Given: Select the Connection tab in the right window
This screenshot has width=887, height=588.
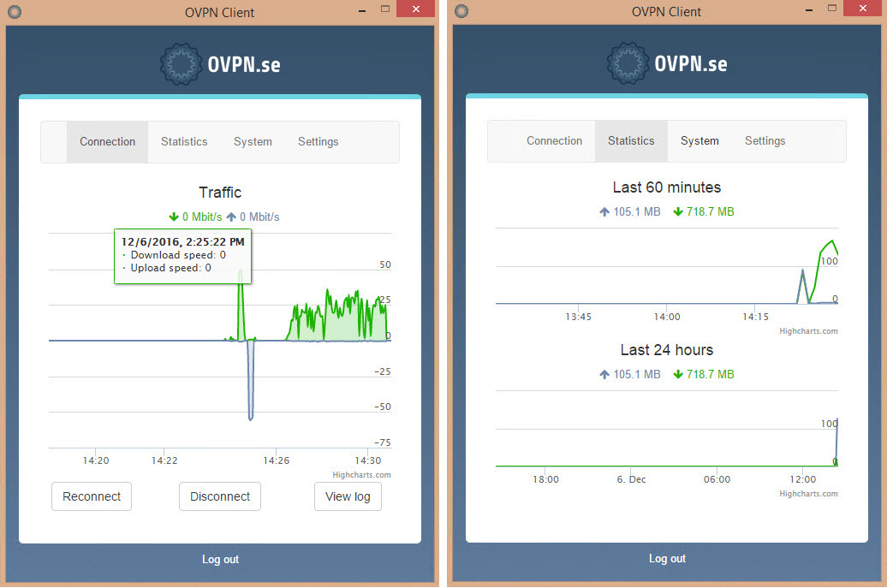Looking at the screenshot, I should [555, 140].
